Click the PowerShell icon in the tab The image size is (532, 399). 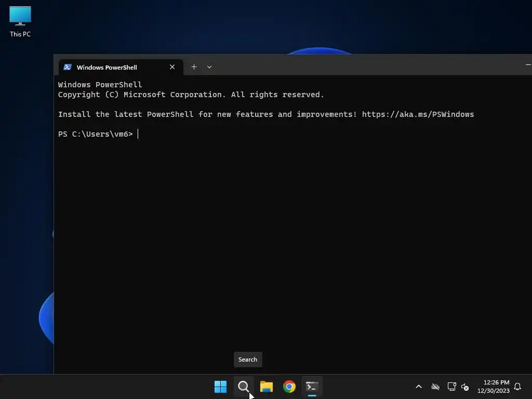tap(67, 67)
